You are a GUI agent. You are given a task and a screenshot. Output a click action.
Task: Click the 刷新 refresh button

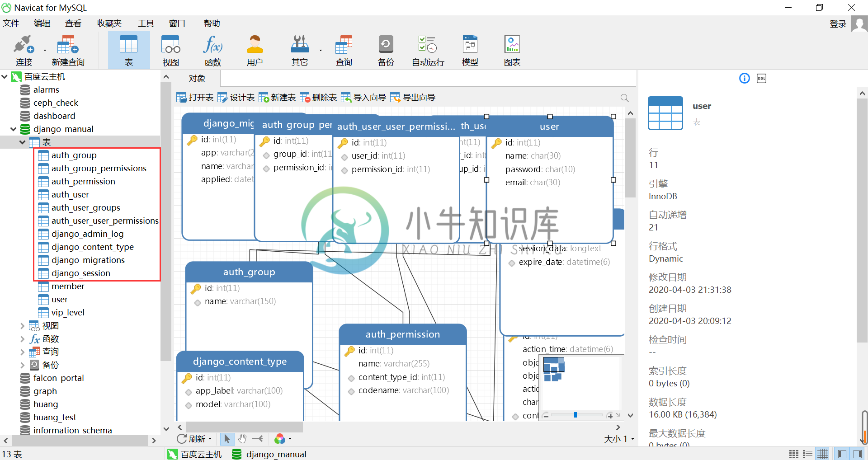(x=191, y=439)
